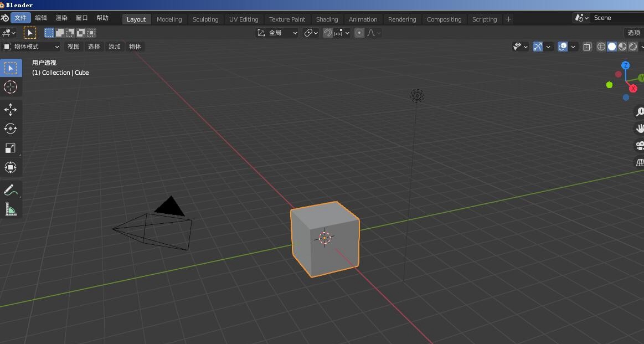Activate the 3D Cursor tool
644x344 pixels.
[11, 87]
